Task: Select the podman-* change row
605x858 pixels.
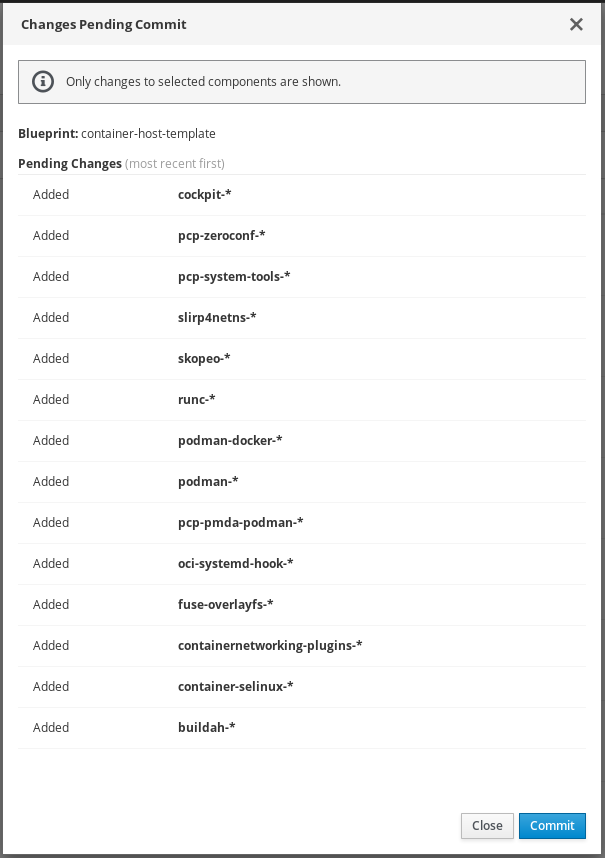Action: pyautogui.click(x=208, y=482)
